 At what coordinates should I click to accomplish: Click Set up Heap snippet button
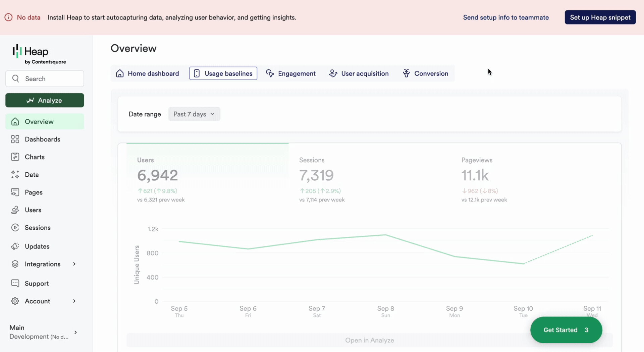tap(600, 17)
